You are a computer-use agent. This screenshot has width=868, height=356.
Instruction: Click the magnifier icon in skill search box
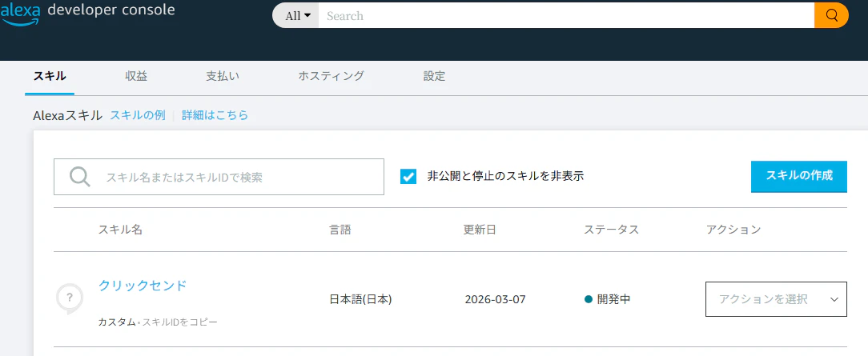pyautogui.click(x=80, y=177)
